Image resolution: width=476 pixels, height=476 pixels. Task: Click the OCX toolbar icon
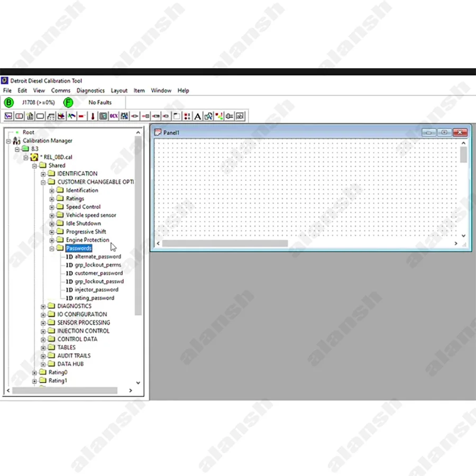114,116
